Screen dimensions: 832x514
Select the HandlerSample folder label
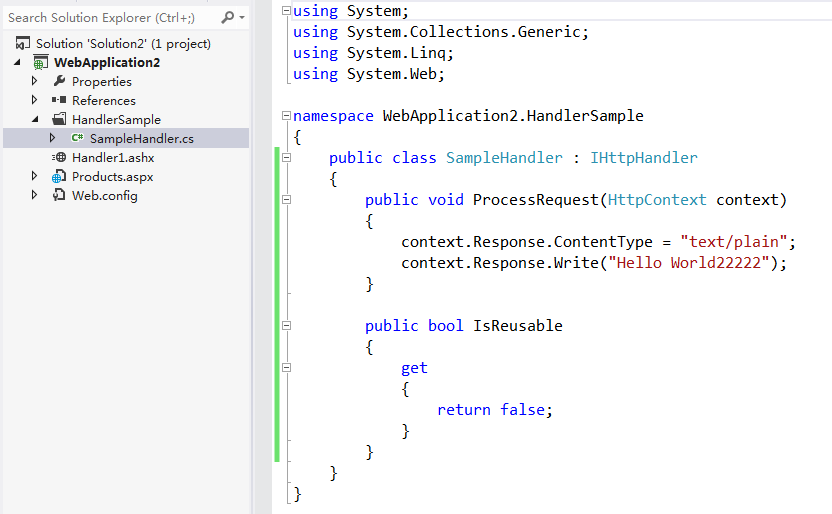tap(116, 119)
